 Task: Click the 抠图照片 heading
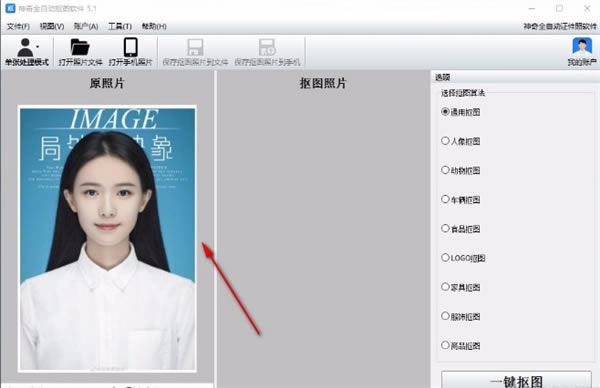(x=323, y=83)
